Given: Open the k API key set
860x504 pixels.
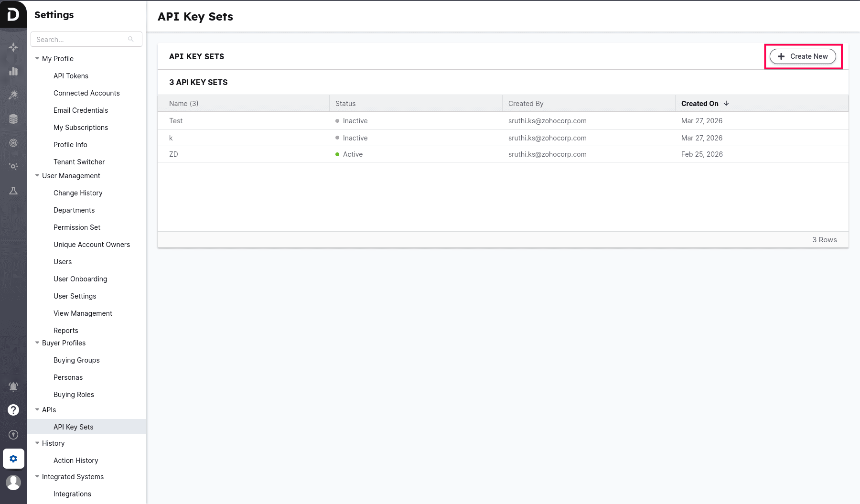Looking at the screenshot, I should 171,138.
